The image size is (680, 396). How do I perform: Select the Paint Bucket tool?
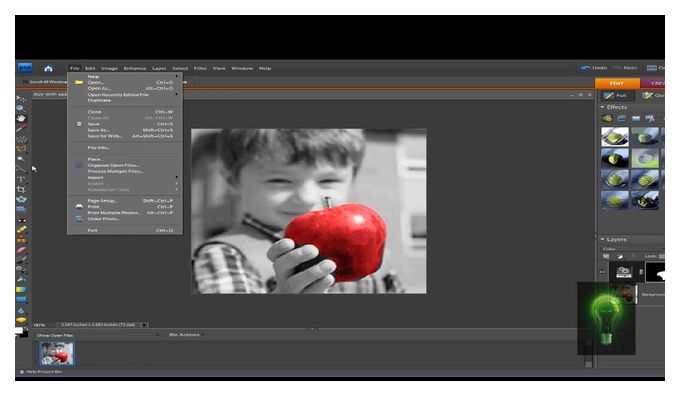[x=20, y=279]
